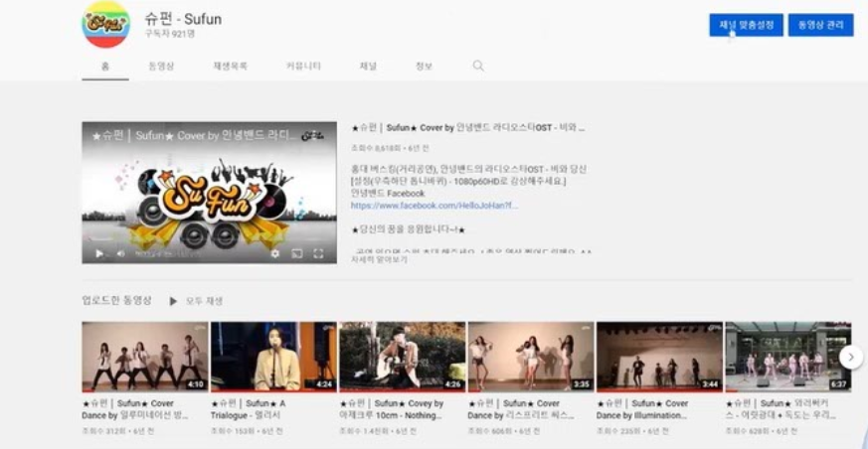Viewport: 868px width, 449px height.
Task: Open featured video settings gear
Action: (275, 254)
